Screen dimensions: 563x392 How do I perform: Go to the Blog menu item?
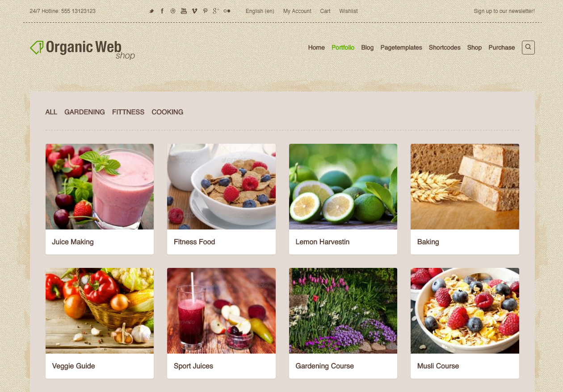(367, 48)
